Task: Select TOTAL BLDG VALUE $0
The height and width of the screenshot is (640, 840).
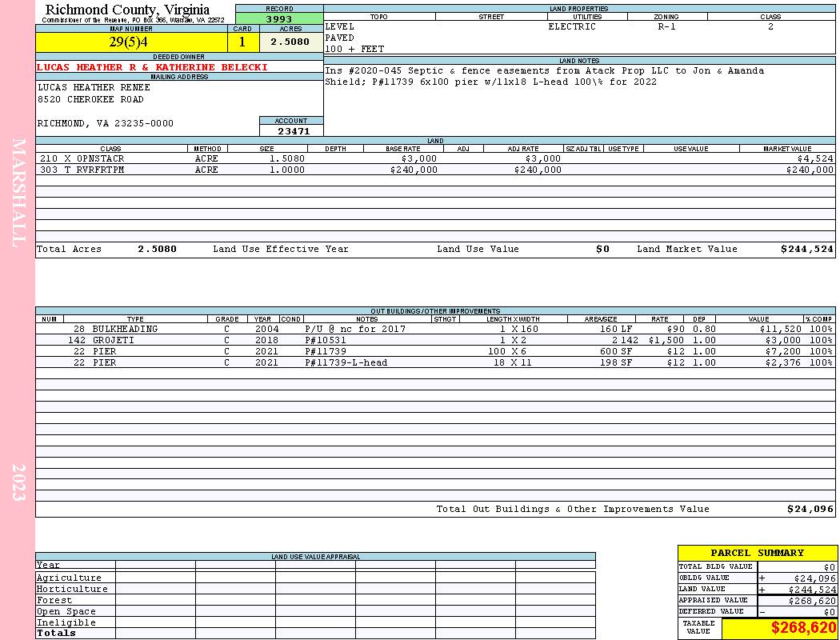Action: point(830,567)
